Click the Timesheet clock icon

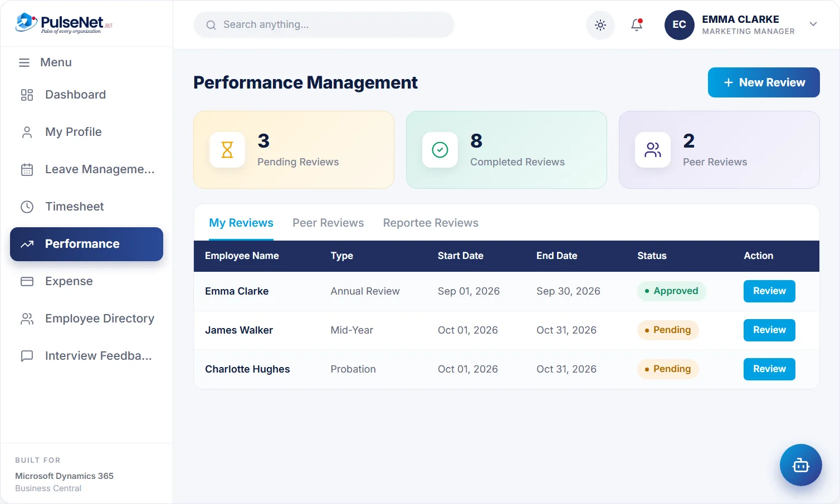(27, 207)
